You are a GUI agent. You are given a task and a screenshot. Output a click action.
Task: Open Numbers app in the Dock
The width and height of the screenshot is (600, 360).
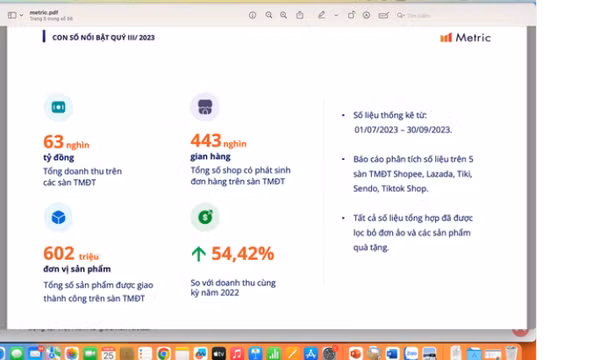274,353
